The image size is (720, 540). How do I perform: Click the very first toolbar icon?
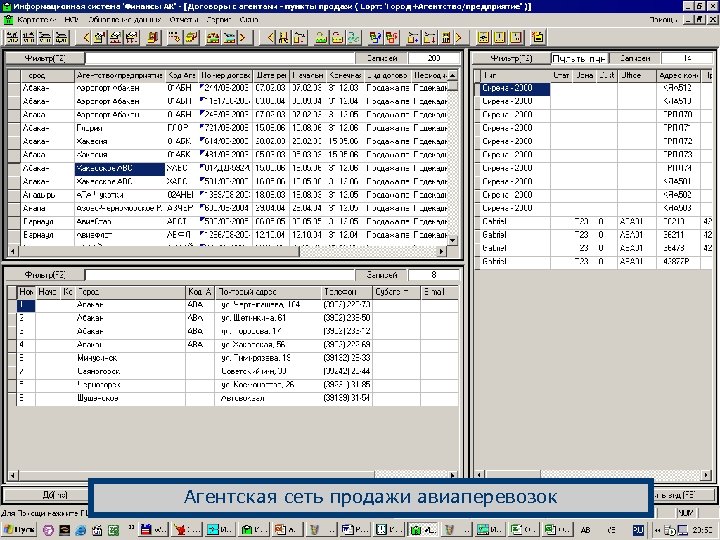12,38
